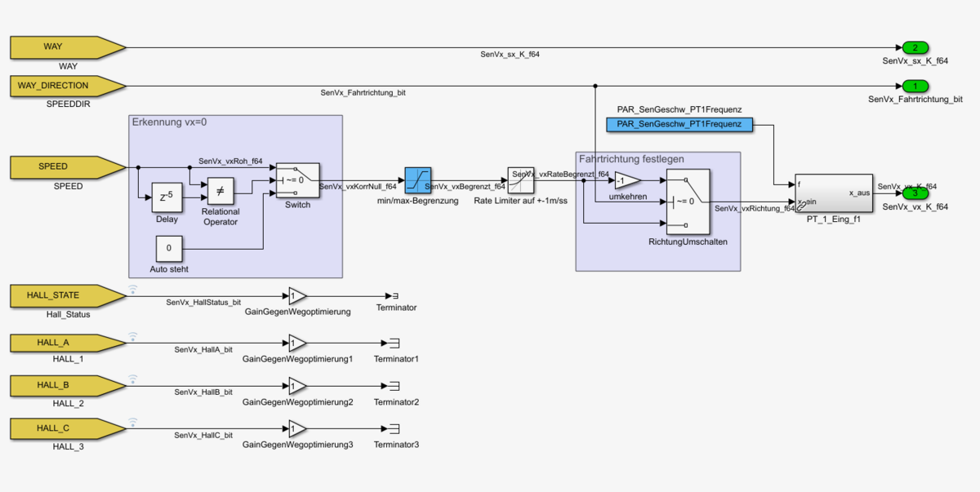This screenshot has width=980, height=492.
Task: Click the Fahrtrichtung festlegen area title
Action: point(631,159)
